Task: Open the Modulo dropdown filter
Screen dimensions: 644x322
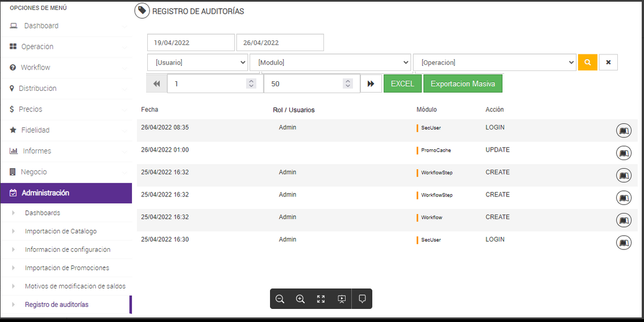Action: [330, 62]
